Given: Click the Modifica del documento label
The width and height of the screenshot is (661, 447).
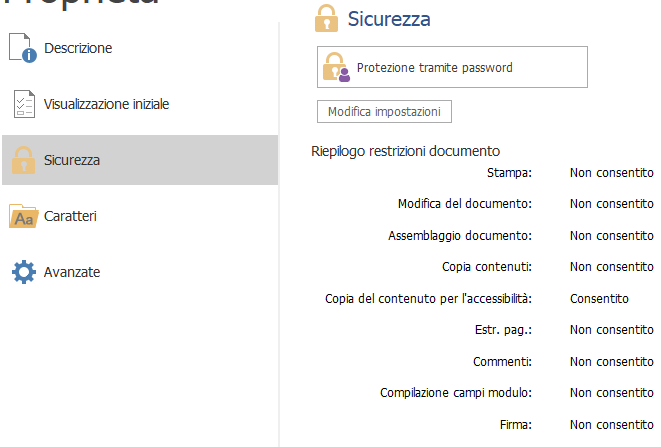Looking at the screenshot, I should coord(464,204).
